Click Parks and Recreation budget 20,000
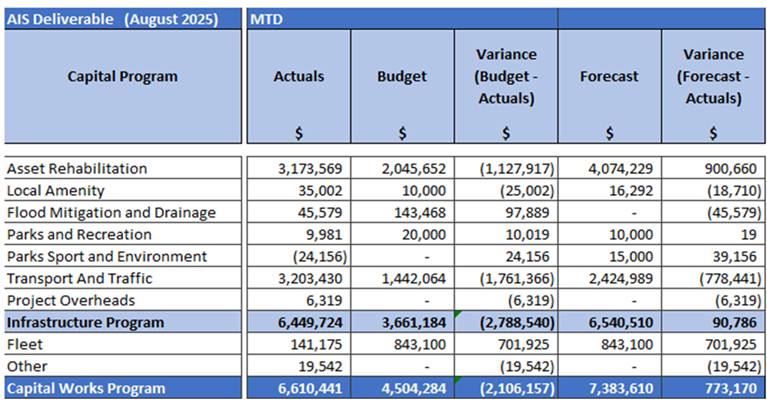767x403 pixels. coord(402,234)
